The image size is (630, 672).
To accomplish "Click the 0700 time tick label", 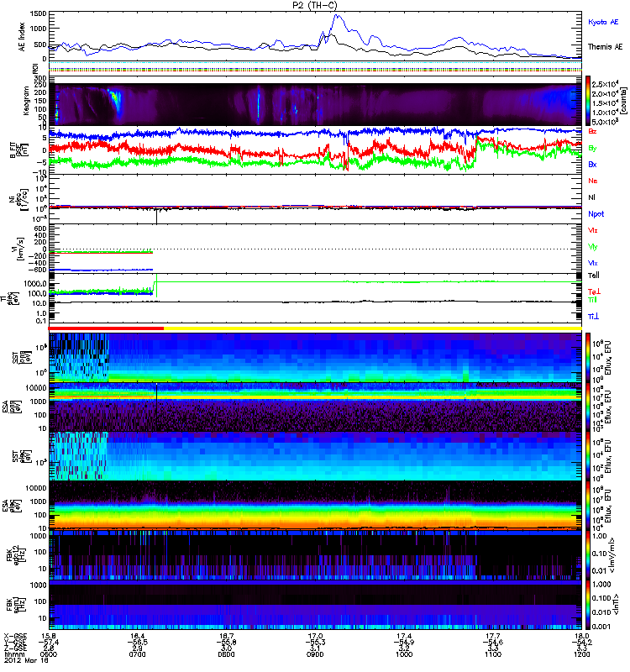I will click(138, 654).
